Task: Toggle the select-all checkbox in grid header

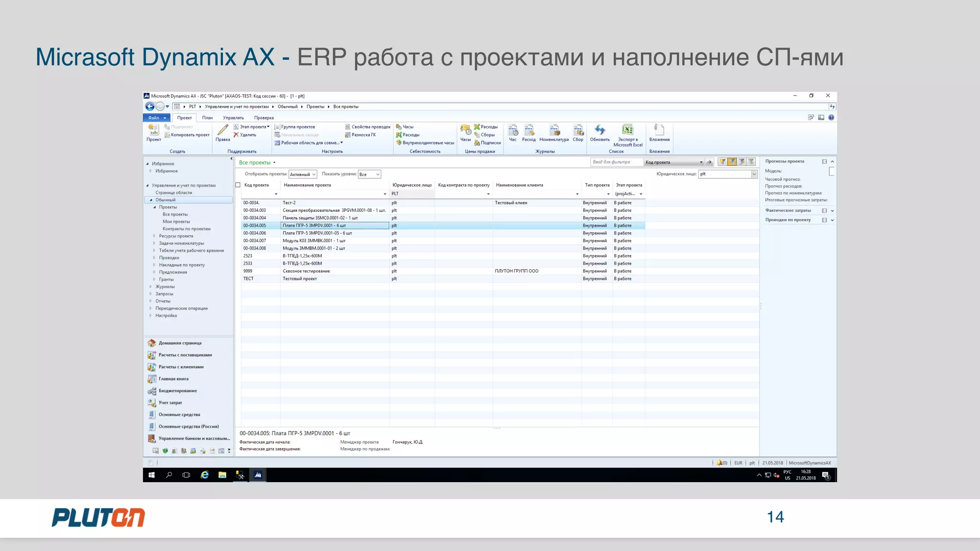Action: pyautogui.click(x=238, y=185)
